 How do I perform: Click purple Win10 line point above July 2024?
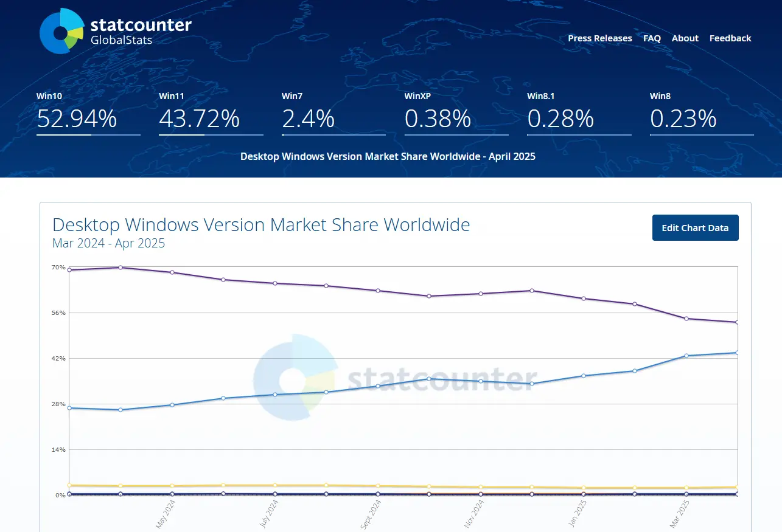pos(275,283)
